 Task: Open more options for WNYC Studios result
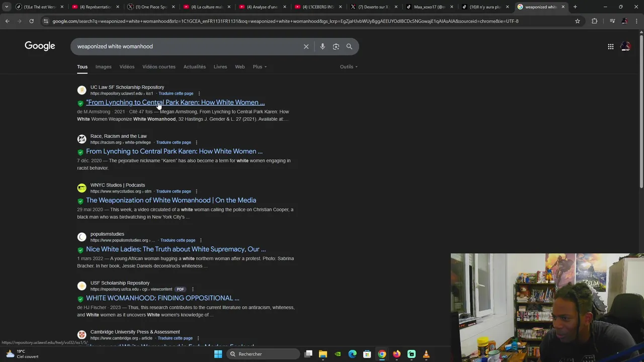(x=196, y=191)
